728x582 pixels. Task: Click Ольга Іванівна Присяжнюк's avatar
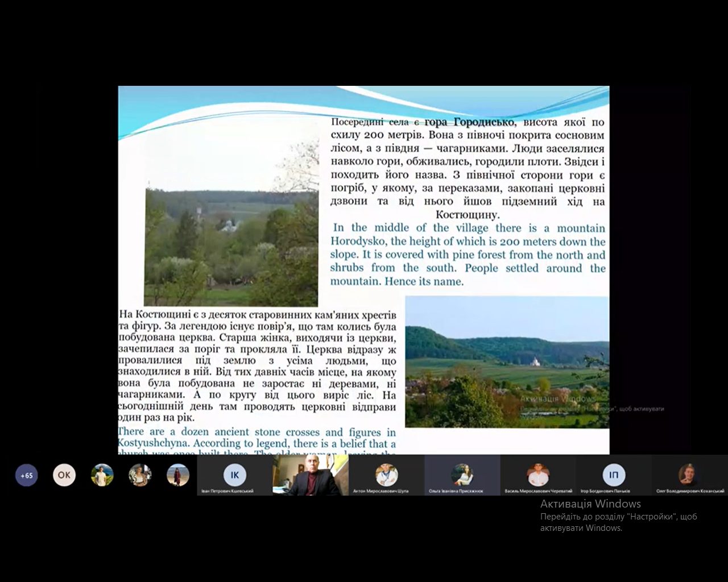(x=462, y=474)
